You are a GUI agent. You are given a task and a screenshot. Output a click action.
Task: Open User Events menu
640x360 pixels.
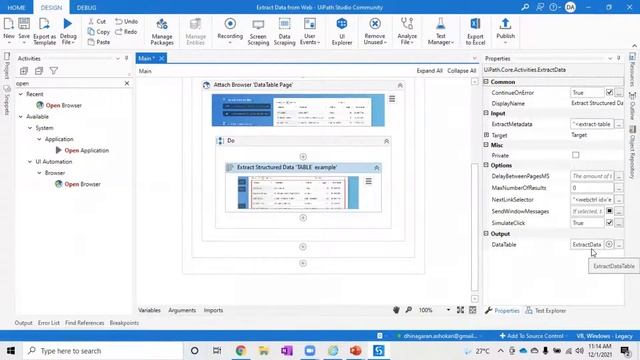coord(310,31)
